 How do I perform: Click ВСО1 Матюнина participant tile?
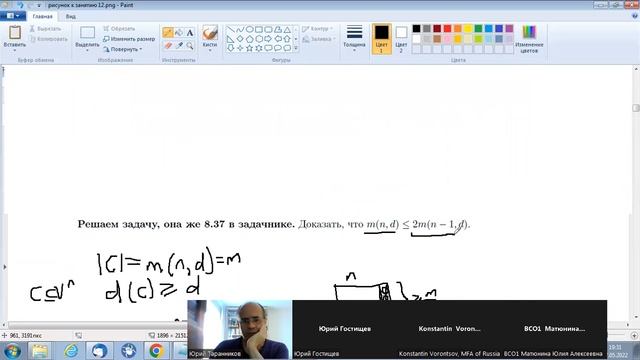[554, 329]
